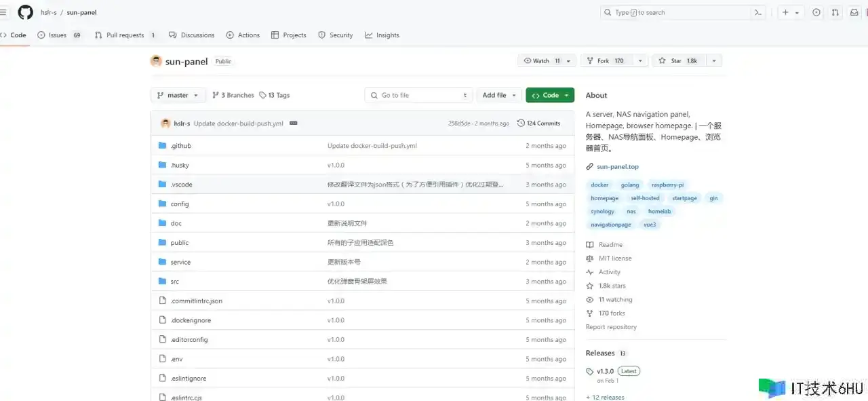Screen dimensions: 868x401
Task: Watch the repository with the Watch button
Action: [x=541, y=61]
